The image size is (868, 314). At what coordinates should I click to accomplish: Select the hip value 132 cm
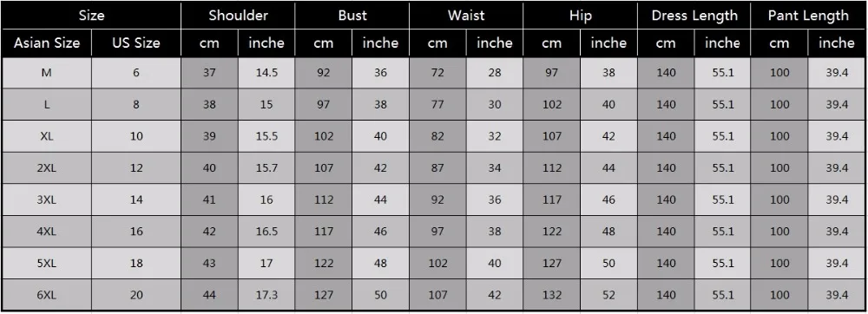[x=551, y=295]
